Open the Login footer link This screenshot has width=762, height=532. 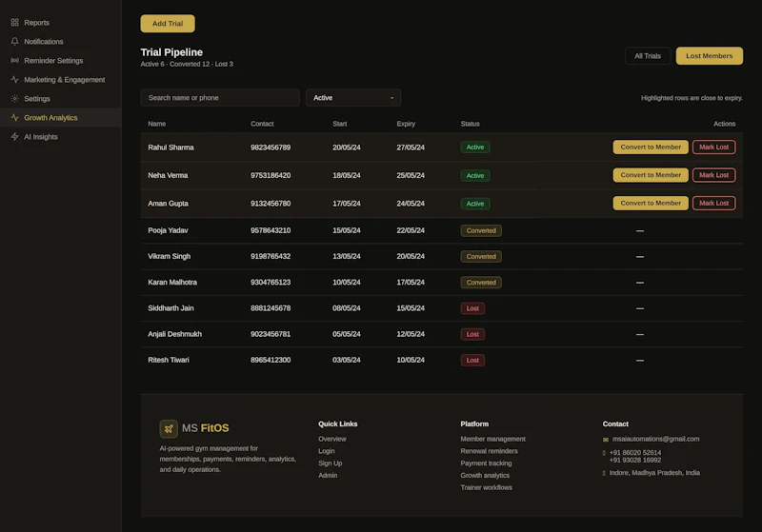326,451
